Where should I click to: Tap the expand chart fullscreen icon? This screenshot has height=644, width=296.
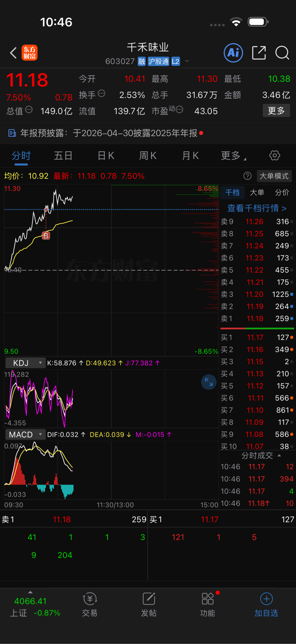209,382
